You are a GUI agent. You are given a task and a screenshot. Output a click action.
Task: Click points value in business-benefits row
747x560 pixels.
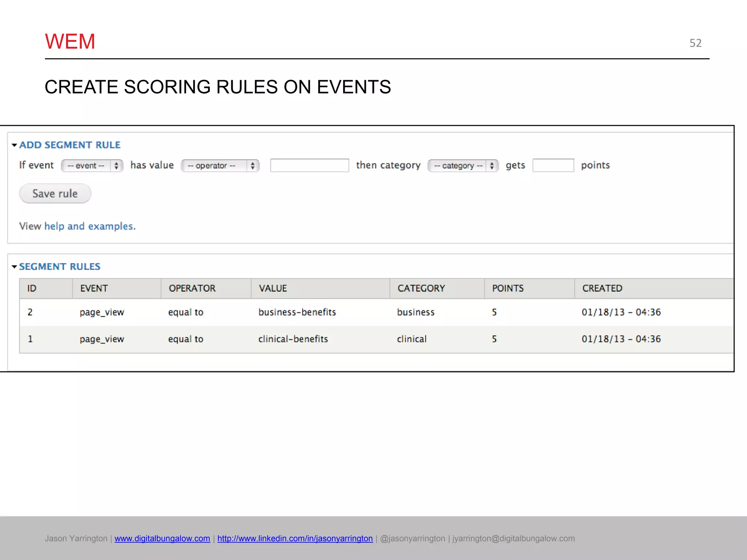click(x=494, y=312)
